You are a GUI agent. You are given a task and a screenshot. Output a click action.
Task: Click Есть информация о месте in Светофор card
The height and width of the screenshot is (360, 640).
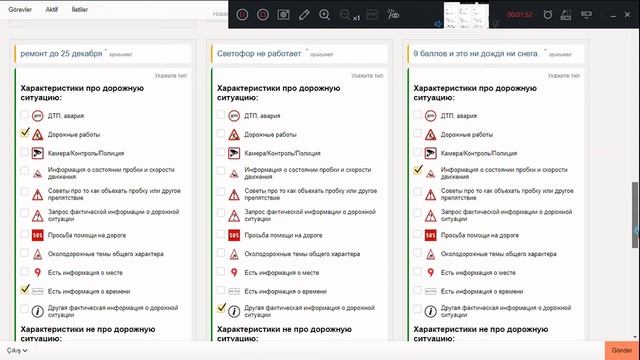(x=282, y=273)
